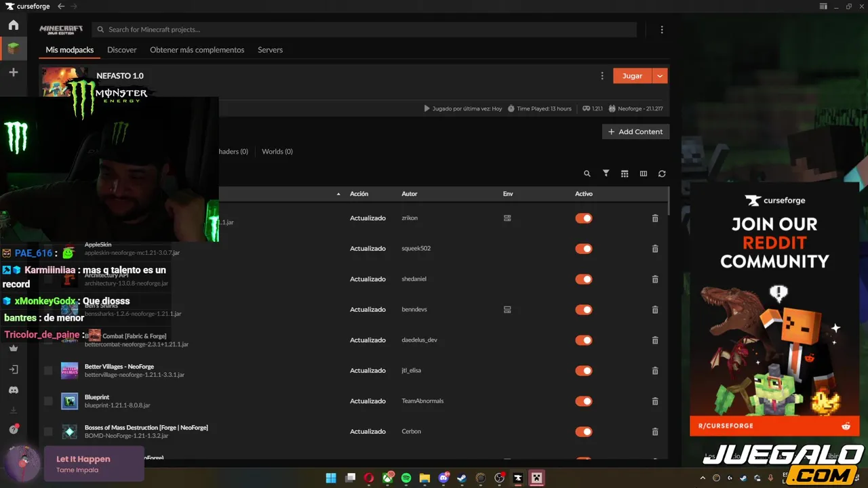Refresh the mod list

[662, 174]
